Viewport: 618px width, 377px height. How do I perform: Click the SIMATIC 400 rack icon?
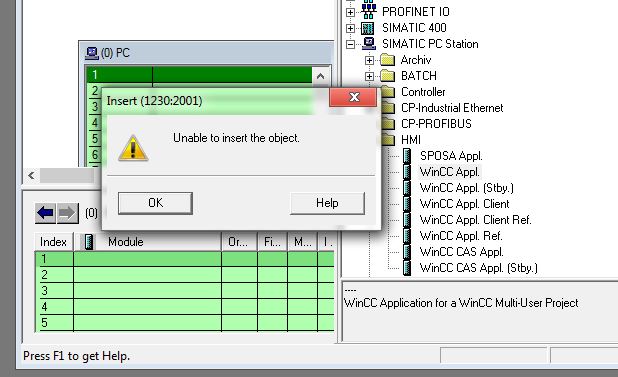[368, 28]
